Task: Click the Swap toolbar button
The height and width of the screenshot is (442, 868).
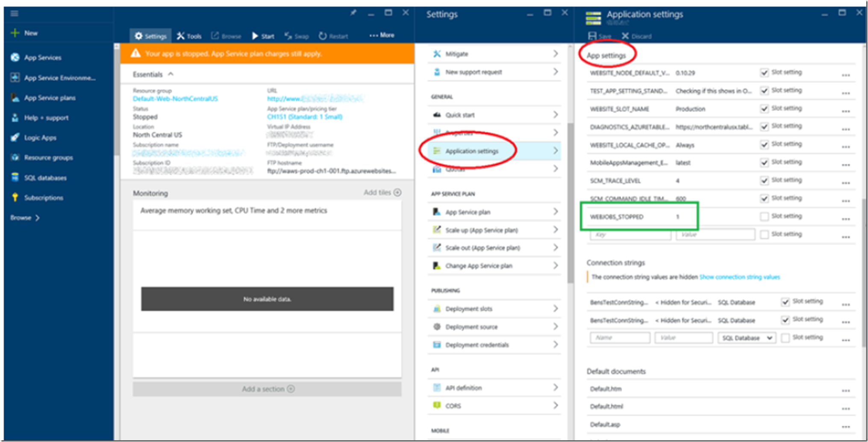Action: pyautogui.click(x=297, y=36)
